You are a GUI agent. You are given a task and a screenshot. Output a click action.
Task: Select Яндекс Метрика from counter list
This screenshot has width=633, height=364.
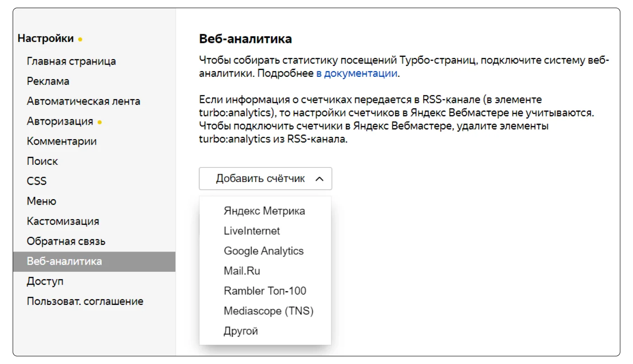tap(264, 211)
